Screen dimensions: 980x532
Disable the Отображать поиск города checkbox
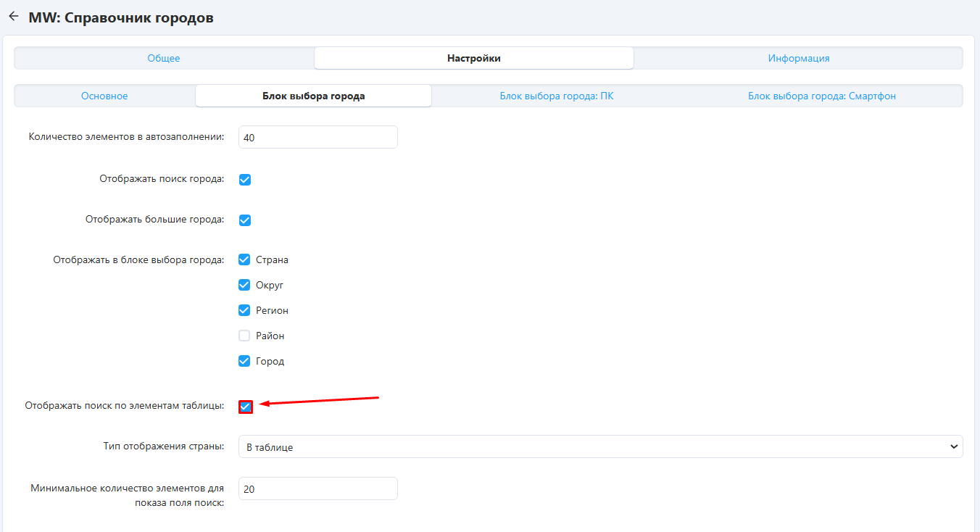point(245,179)
